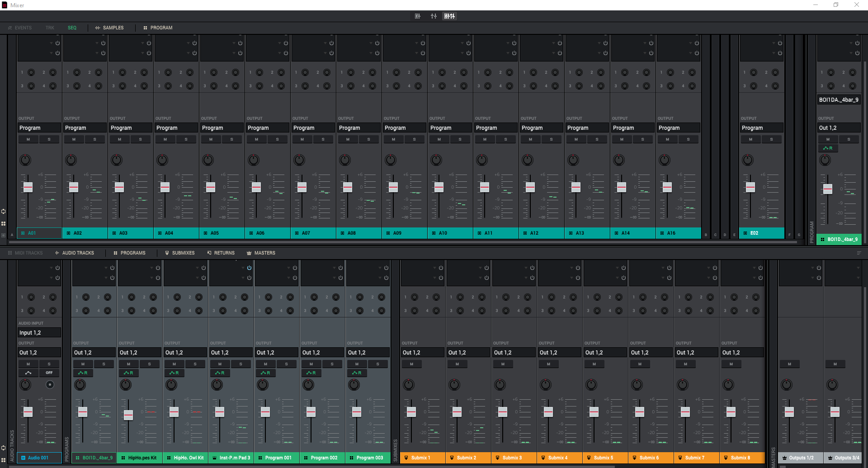This screenshot has width=868, height=468.
Task: Select the two-fader mixer view icon in top toolbar
Action: click(x=434, y=16)
